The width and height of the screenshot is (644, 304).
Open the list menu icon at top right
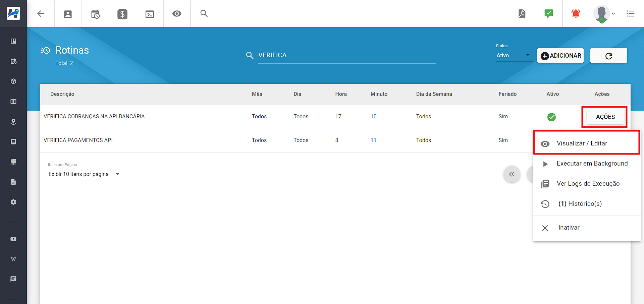pos(631,14)
